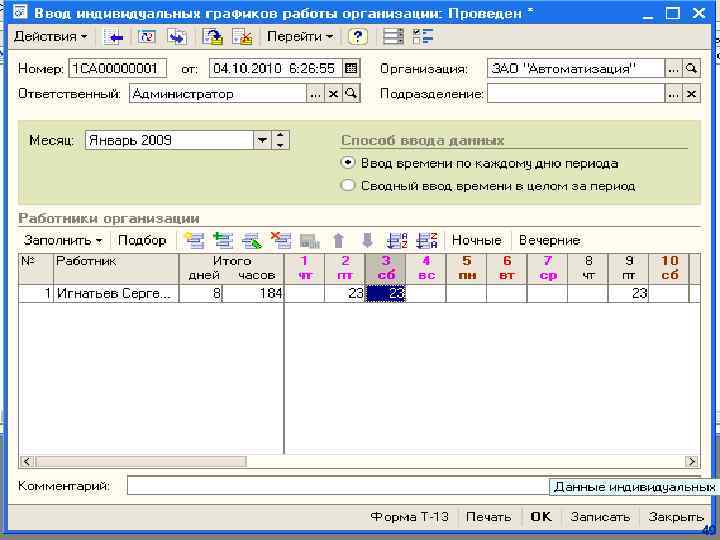Click the structure list icon in the top toolbar
Viewport: 720px width, 540px height.
pos(423,37)
